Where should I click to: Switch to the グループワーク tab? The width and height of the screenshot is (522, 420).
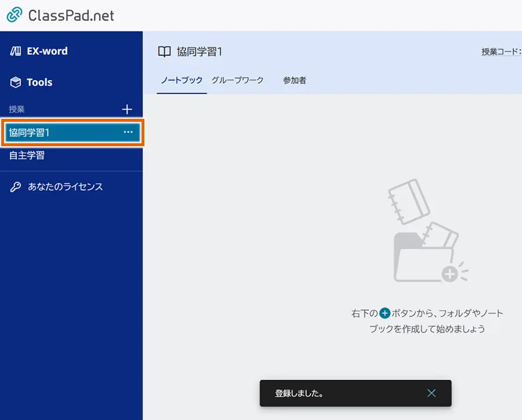tap(237, 81)
